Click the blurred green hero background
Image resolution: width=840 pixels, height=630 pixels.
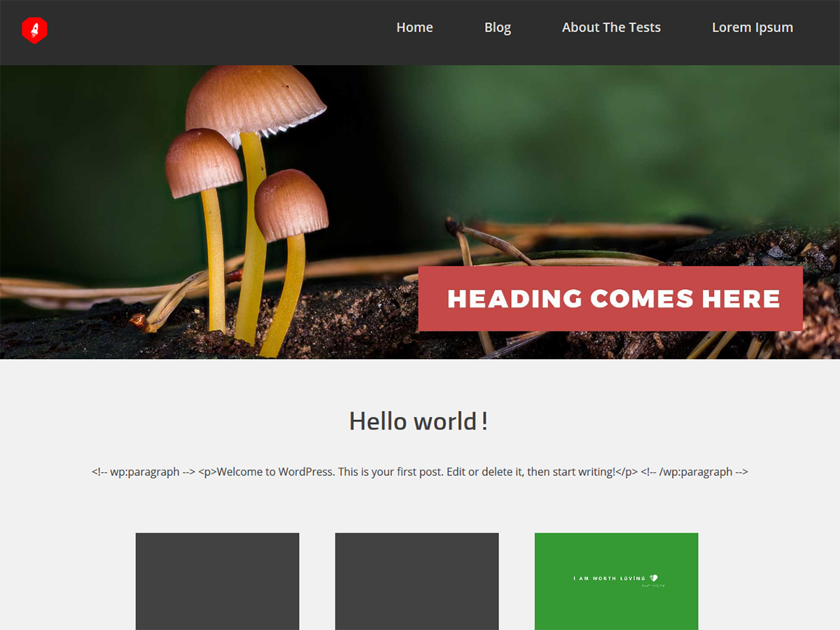tap(595, 140)
